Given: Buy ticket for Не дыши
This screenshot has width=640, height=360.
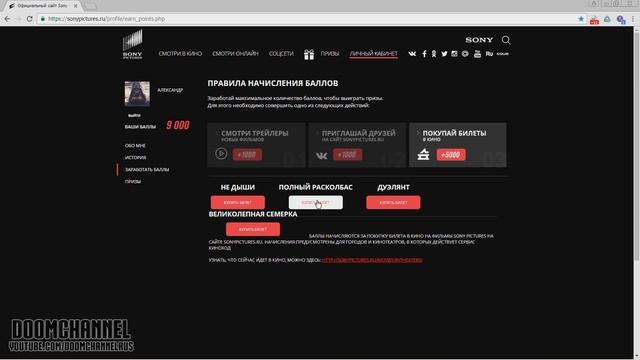Looking at the screenshot, I should [238, 202].
